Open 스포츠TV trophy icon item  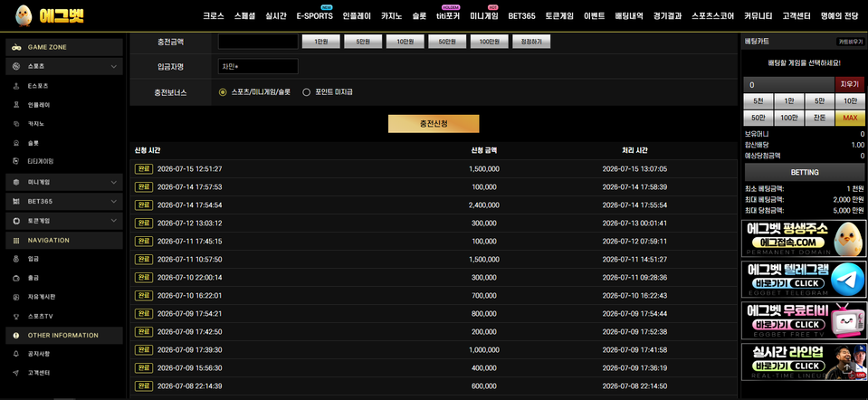(x=15, y=317)
